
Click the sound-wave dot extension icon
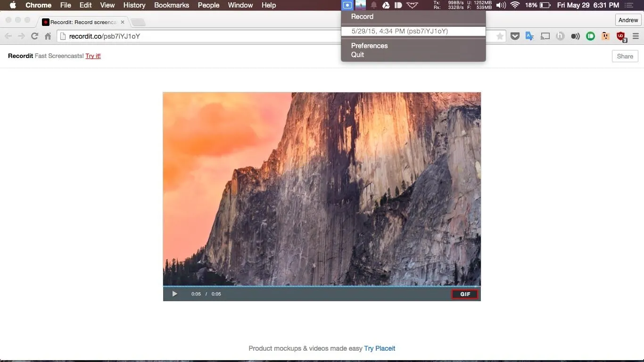pos(575,36)
